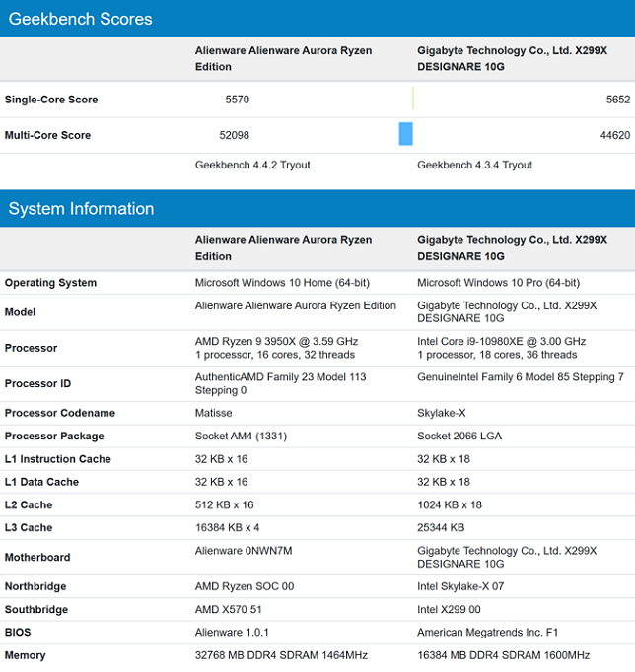The height and width of the screenshot is (672, 635).
Task: Click 1024 KB x 18 L2 cache value
Action: tap(450, 504)
